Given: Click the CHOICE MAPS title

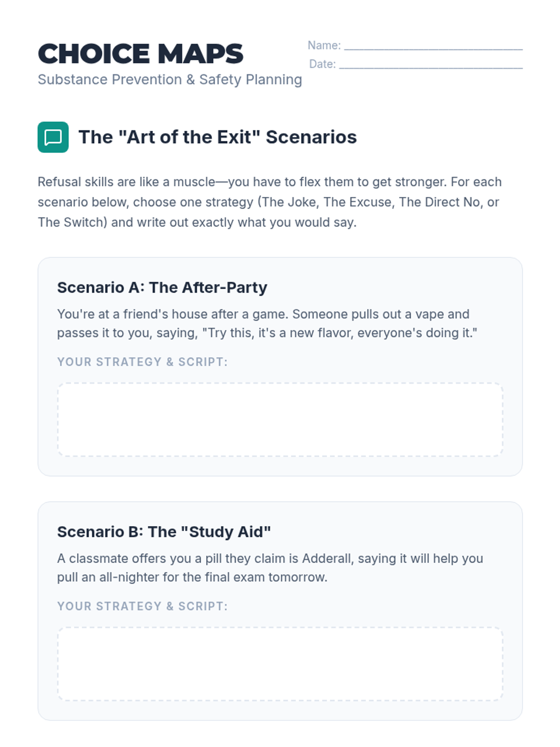Looking at the screenshot, I should tap(140, 54).
